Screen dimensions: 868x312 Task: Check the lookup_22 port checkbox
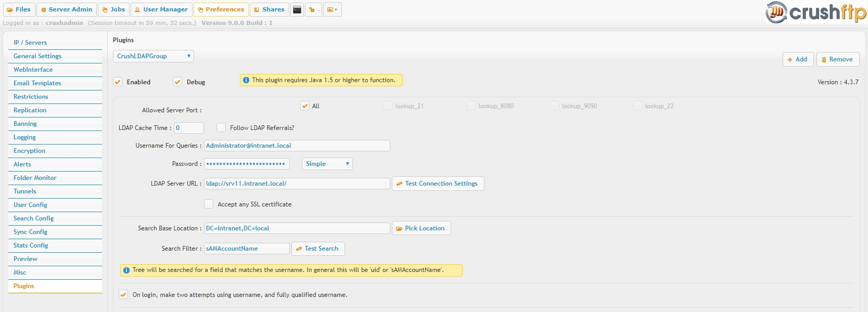coord(638,106)
